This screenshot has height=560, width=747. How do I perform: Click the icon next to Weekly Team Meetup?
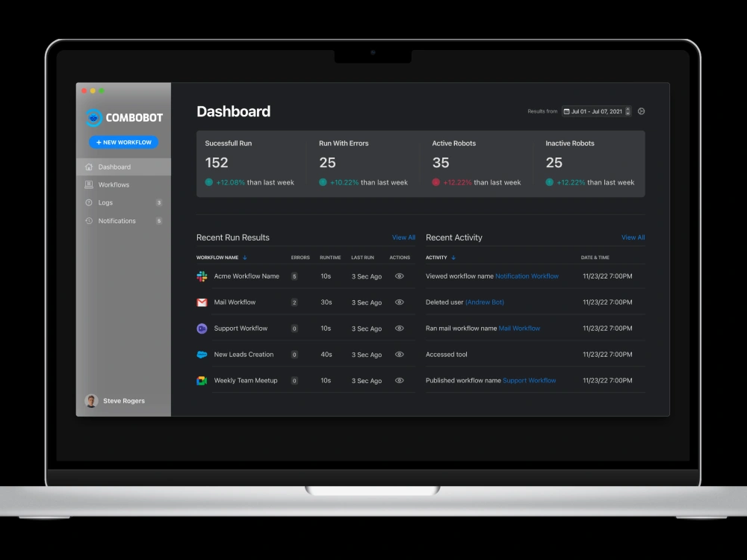click(x=202, y=381)
